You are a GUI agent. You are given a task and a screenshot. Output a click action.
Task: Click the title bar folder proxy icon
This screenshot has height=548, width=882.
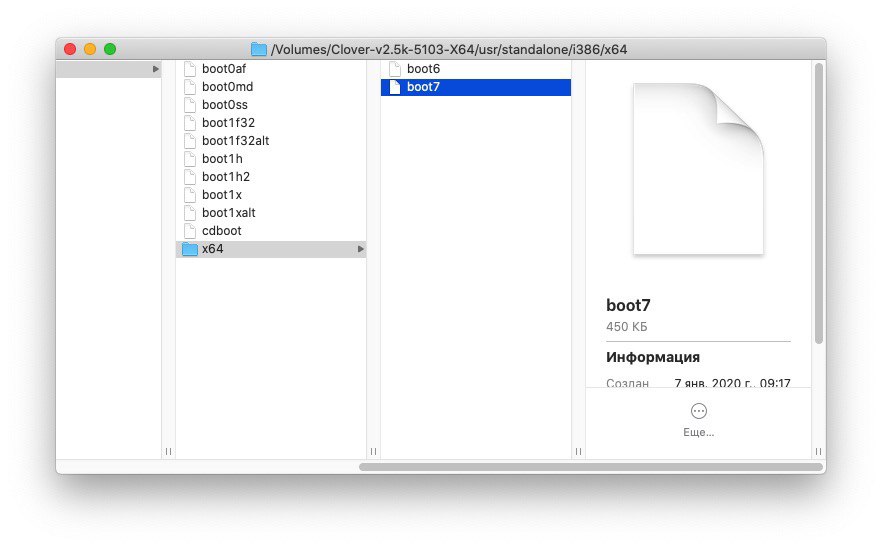tap(259, 50)
